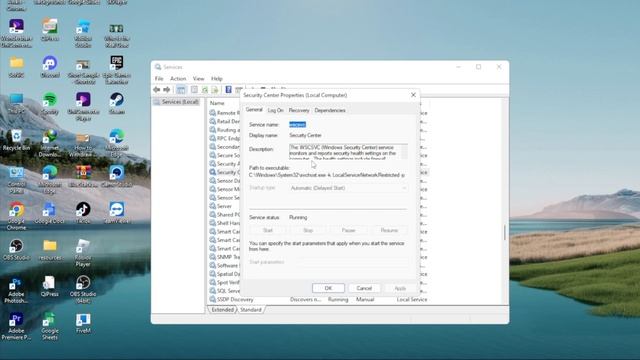Image resolution: width=640 pixels, height=360 pixels.
Task: Open the resources folder on desktop
Action: pos(50,249)
